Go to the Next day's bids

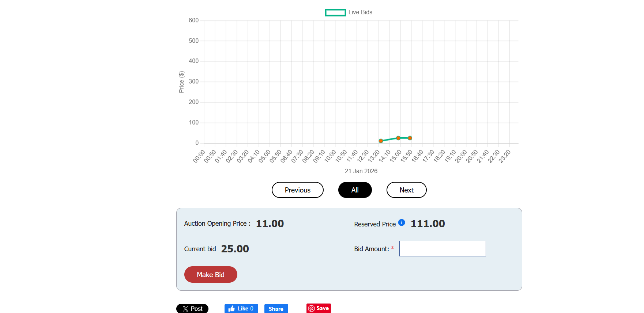(406, 190)
